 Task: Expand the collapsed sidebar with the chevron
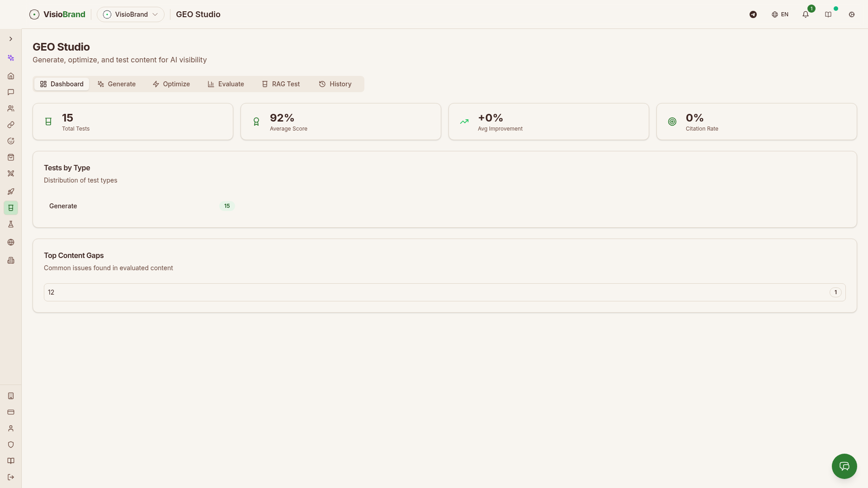pos(11,39)
